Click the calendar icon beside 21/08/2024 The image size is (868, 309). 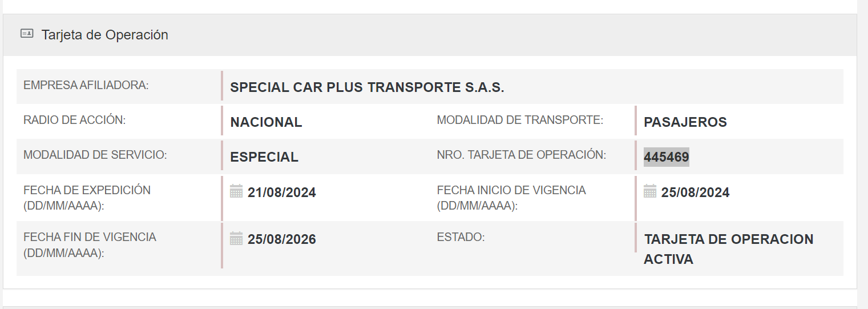pos(236,191)
